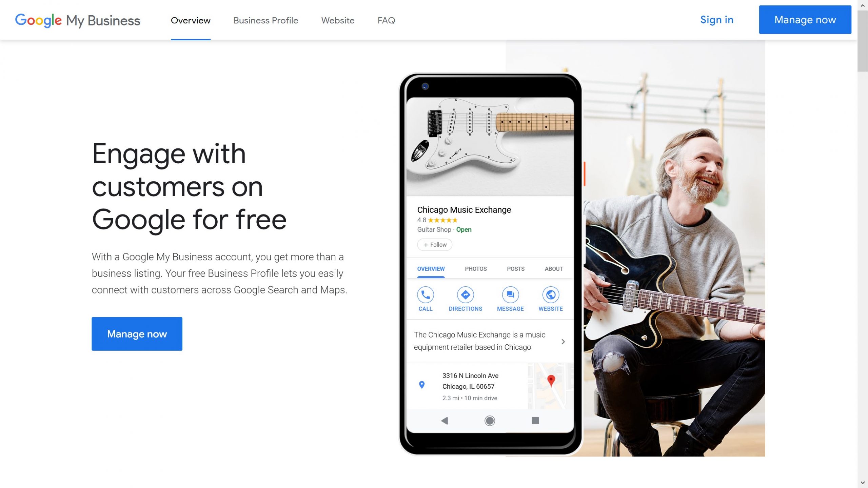Click the Website navigation menu item
The width and height of the screenshot is (868, 488).
[337, 20]
